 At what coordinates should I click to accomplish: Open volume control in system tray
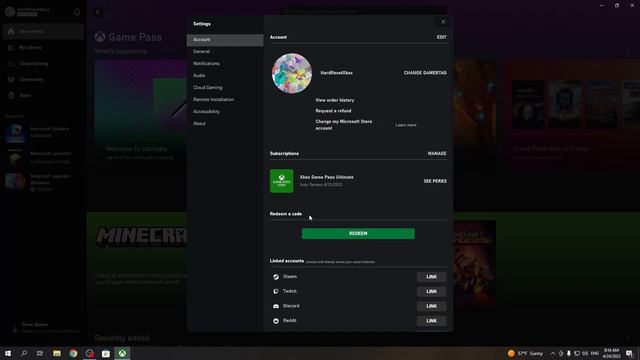click(585, 353)
